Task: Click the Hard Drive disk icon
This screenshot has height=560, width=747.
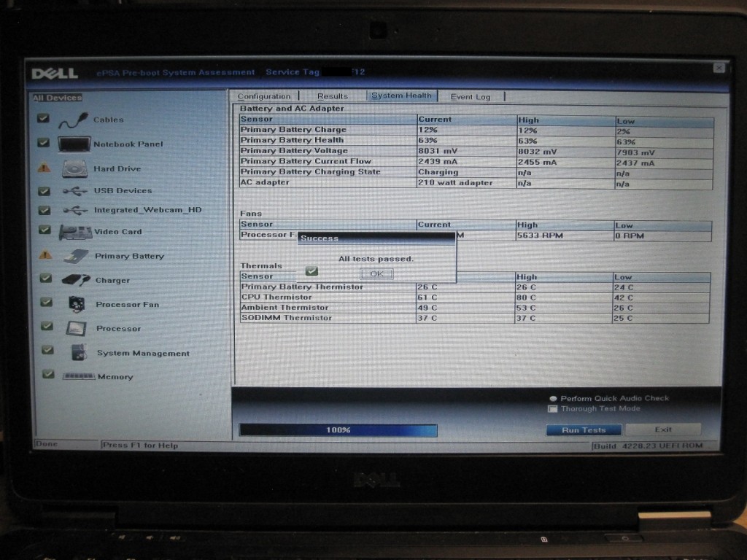Action: [x=75, y=169]
